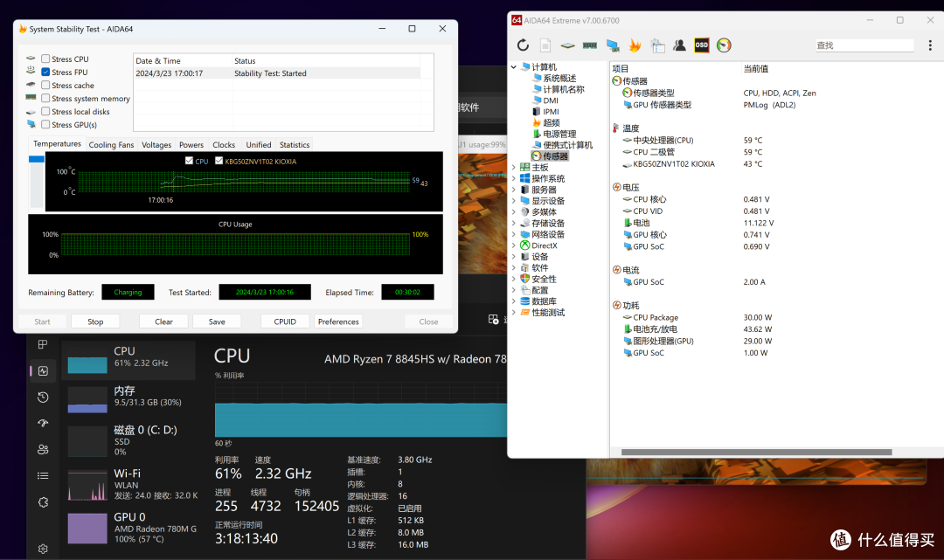This screenshot has height=560, width=944.
Task: Toggle the OSD panel icon in AIDA64
Action: [701, 45]
